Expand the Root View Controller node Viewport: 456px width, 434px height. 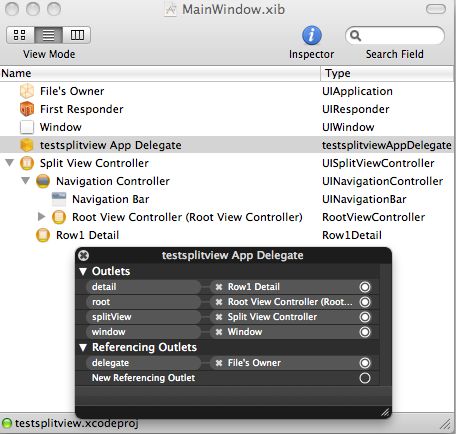[x=41, y=217]
